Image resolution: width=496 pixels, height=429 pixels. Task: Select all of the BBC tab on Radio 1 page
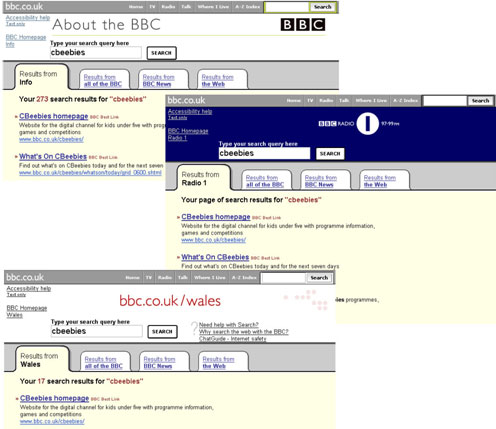click(x=267, y=181)
